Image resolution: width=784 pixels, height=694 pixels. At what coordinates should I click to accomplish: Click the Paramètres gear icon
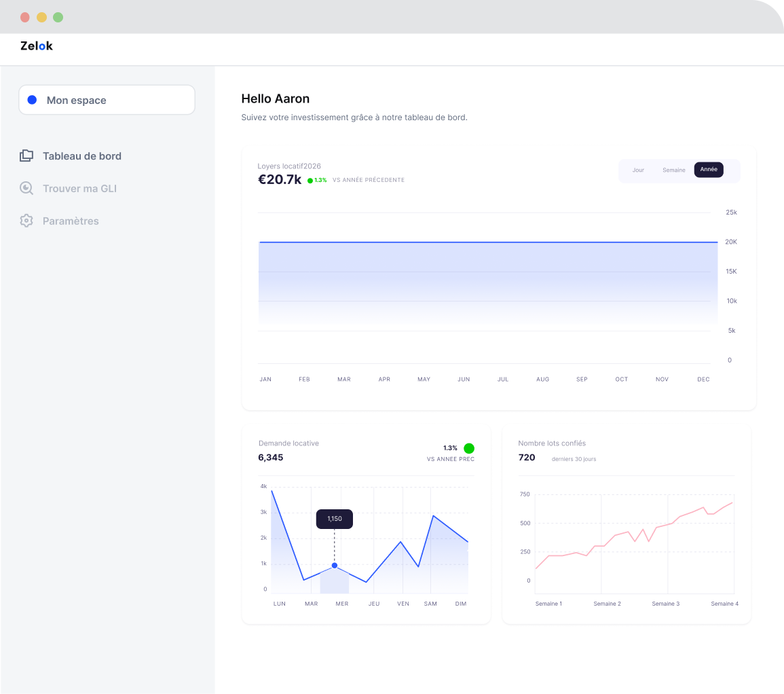pos(26,221)
